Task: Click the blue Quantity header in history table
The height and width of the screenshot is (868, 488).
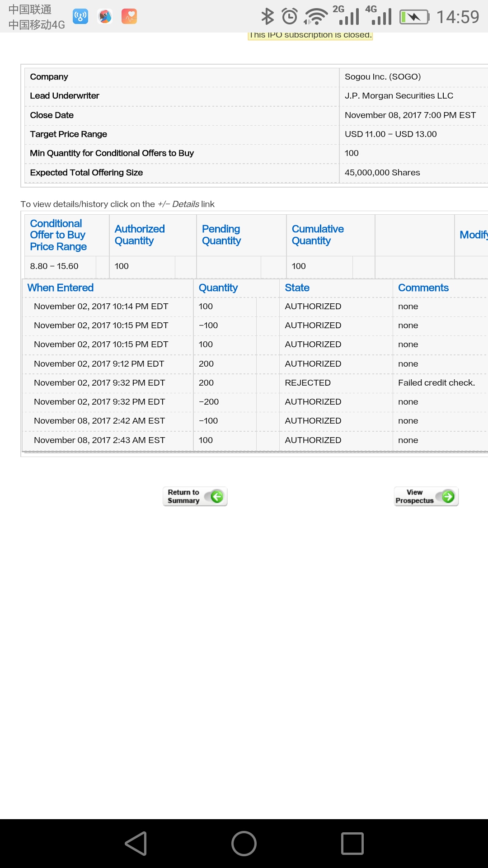Action: point(218,288)
